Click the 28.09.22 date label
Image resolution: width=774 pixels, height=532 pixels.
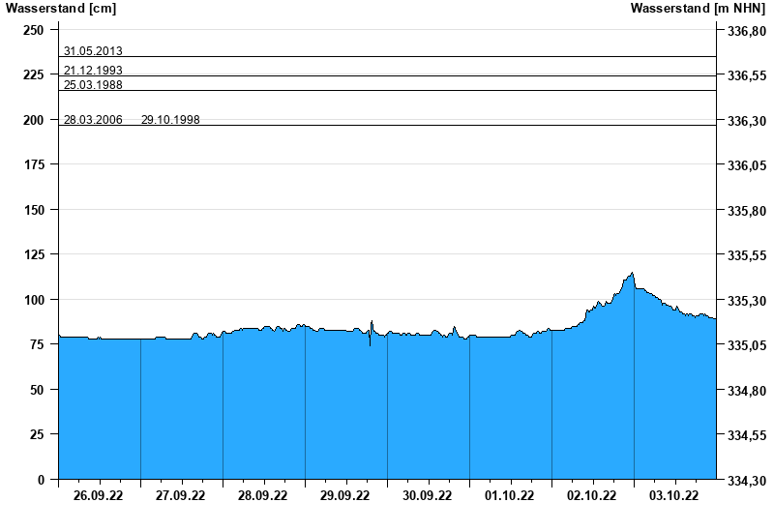click(262, 495)
